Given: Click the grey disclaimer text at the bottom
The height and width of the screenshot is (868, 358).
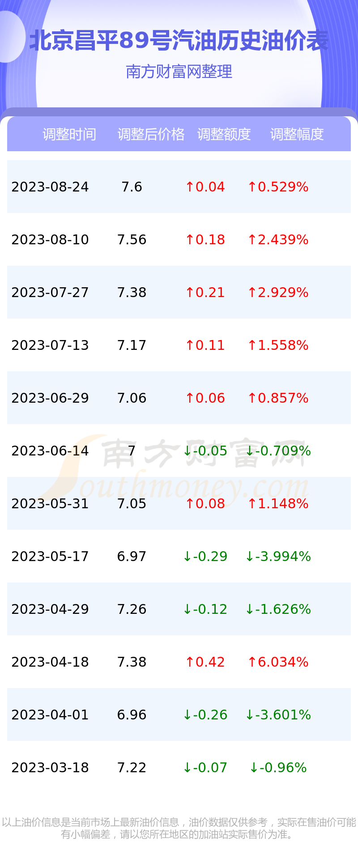Looking at the screenshot, I should 179,828.
